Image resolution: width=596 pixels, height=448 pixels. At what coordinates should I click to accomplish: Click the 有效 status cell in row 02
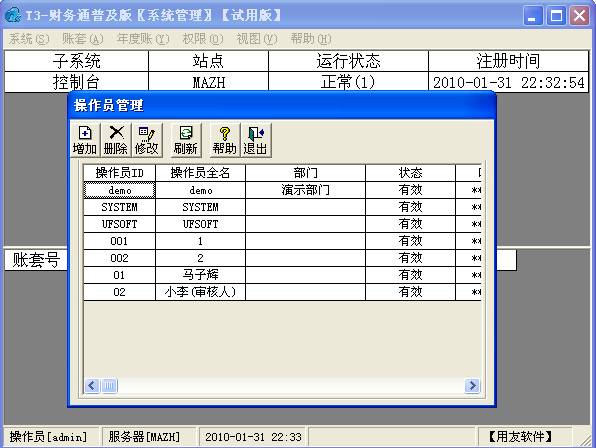point(411,292)
